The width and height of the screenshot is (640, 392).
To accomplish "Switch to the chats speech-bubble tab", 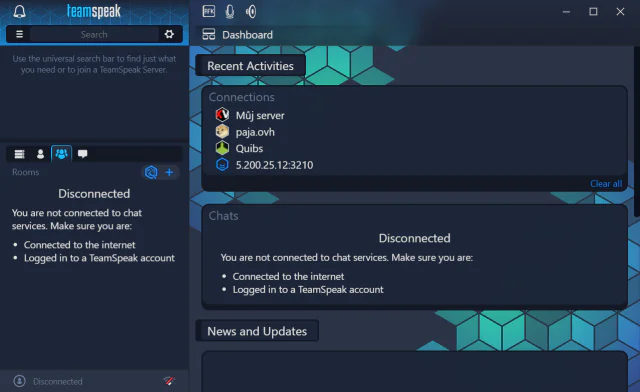I will tap(82, 154).
